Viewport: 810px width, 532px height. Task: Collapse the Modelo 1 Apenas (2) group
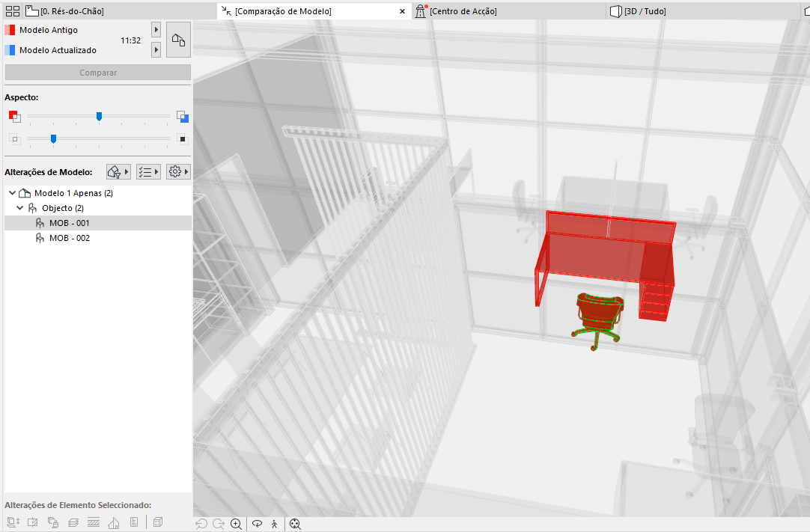[13, 193]
